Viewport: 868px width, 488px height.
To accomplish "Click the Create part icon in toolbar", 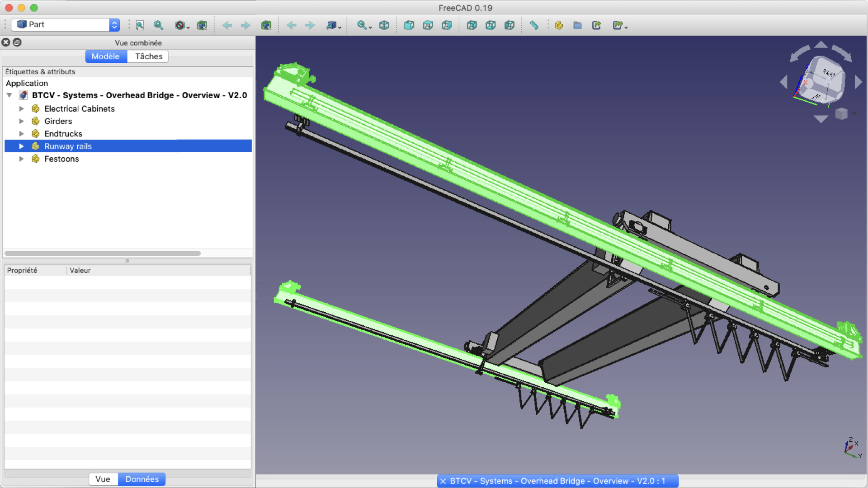I will 559,25.
